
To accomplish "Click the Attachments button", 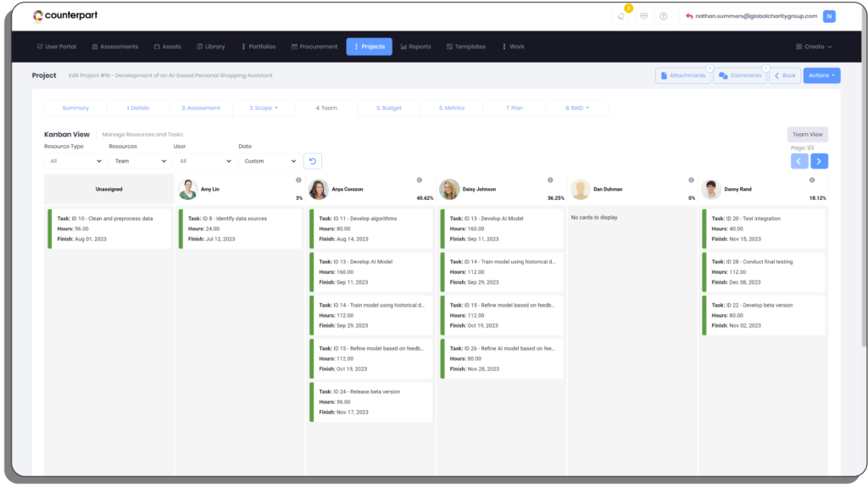I will click(x=683, y=75).
